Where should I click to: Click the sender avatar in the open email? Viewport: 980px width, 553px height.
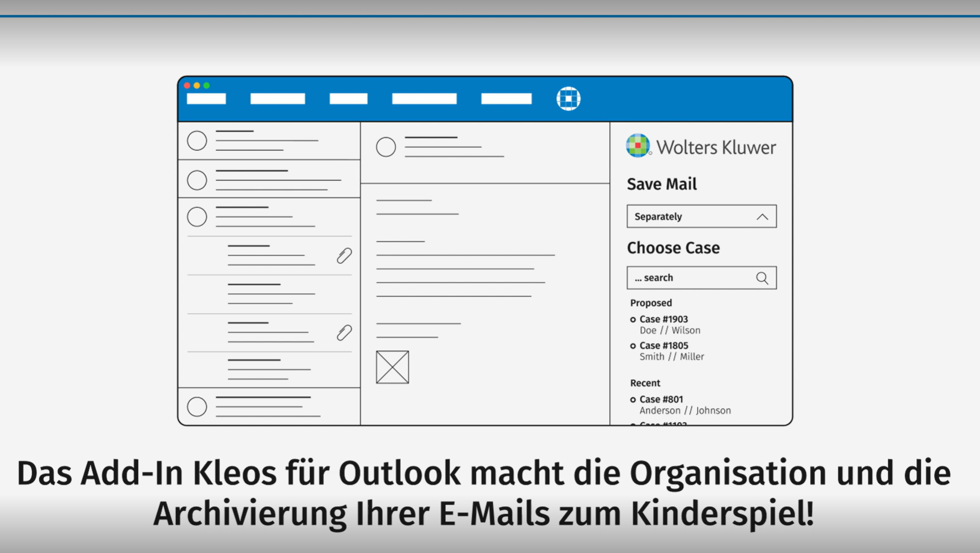(386, 147)
